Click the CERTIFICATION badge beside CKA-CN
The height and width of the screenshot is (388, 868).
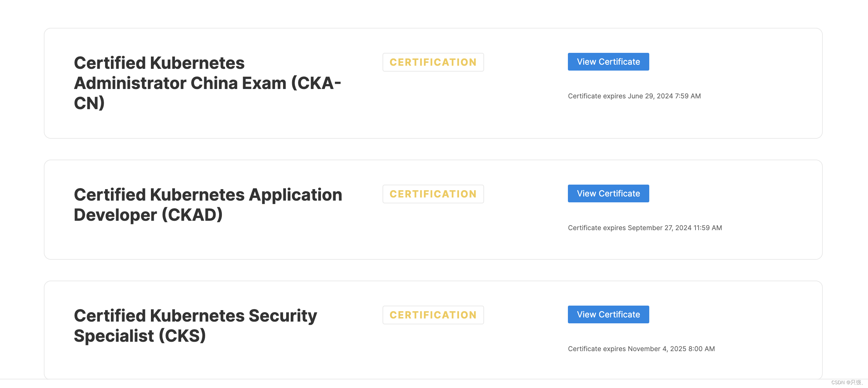tap(433, 62)
